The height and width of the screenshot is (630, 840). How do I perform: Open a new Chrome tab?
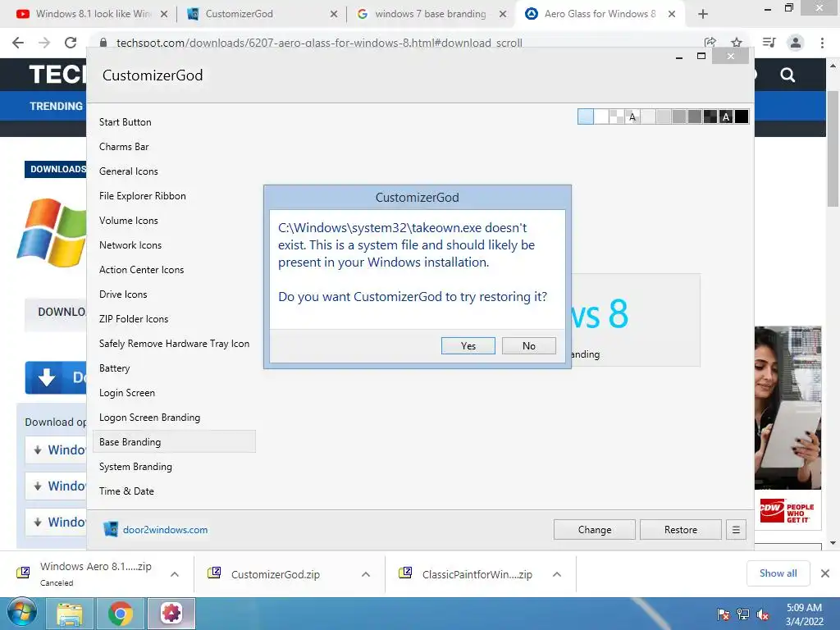[x=703, y=14]
